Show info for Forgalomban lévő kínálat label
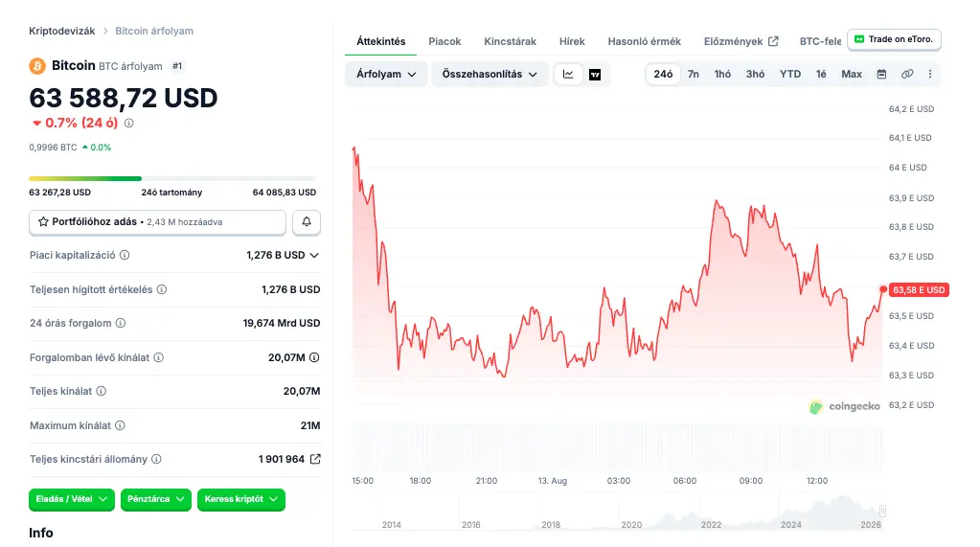This screenshot has width=980, height=547. tap(159, 357)
